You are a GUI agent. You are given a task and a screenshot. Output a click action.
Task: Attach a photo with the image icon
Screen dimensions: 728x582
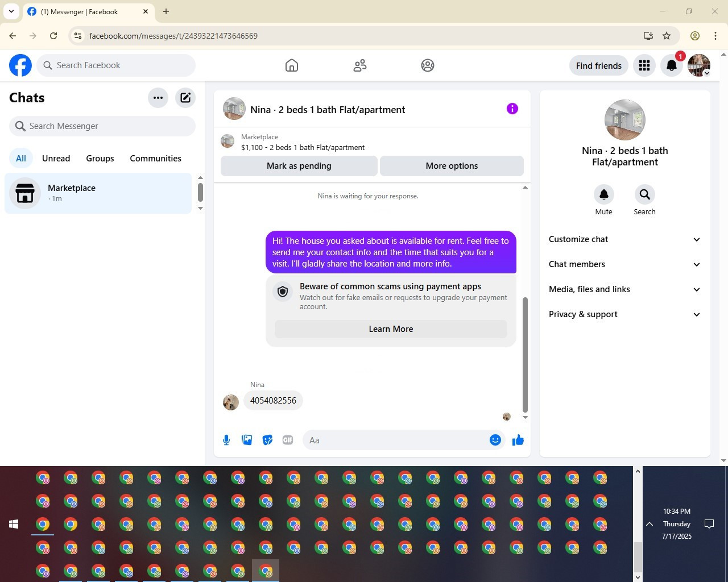[247, 440]
